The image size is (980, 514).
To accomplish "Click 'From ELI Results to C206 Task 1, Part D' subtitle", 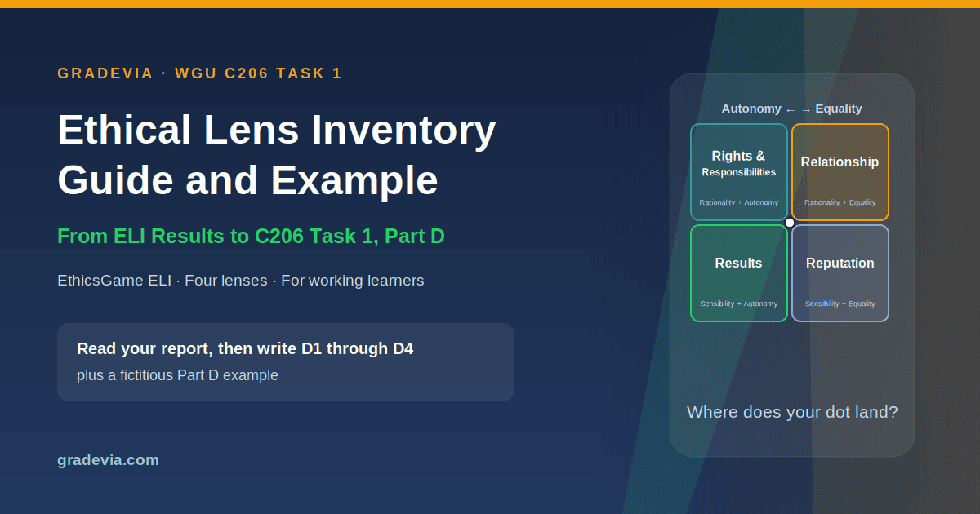I will coord(251,237).
